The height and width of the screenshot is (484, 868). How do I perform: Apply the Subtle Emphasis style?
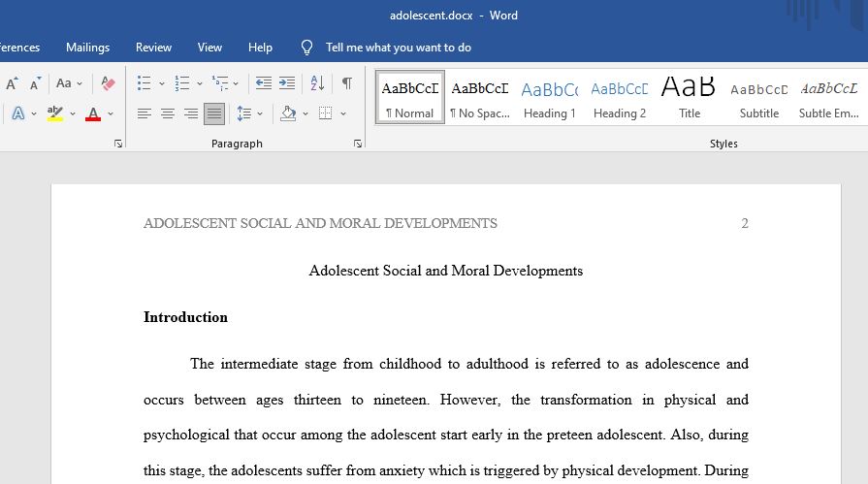pos(828,97)
